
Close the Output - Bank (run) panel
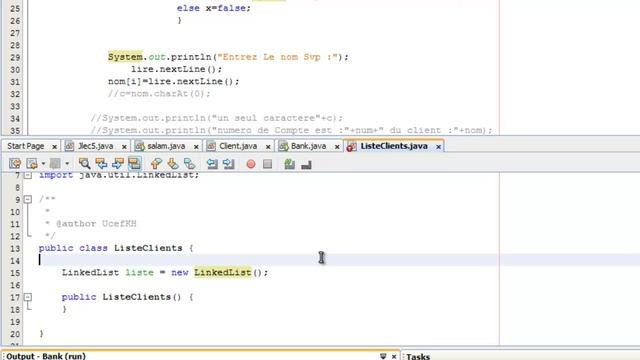point(394,356)
